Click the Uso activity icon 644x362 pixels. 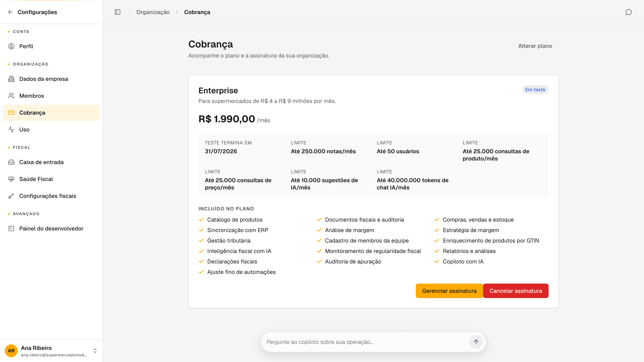(11, 129)
